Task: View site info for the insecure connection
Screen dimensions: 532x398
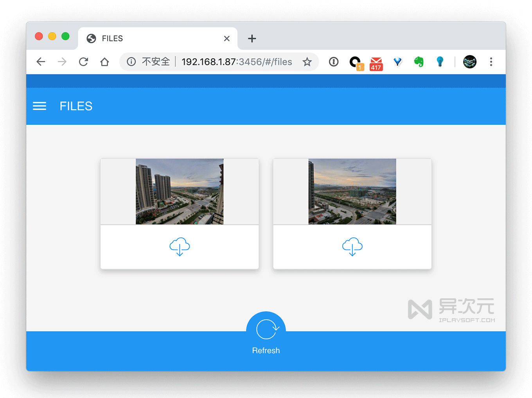Action: coord(131,62)
